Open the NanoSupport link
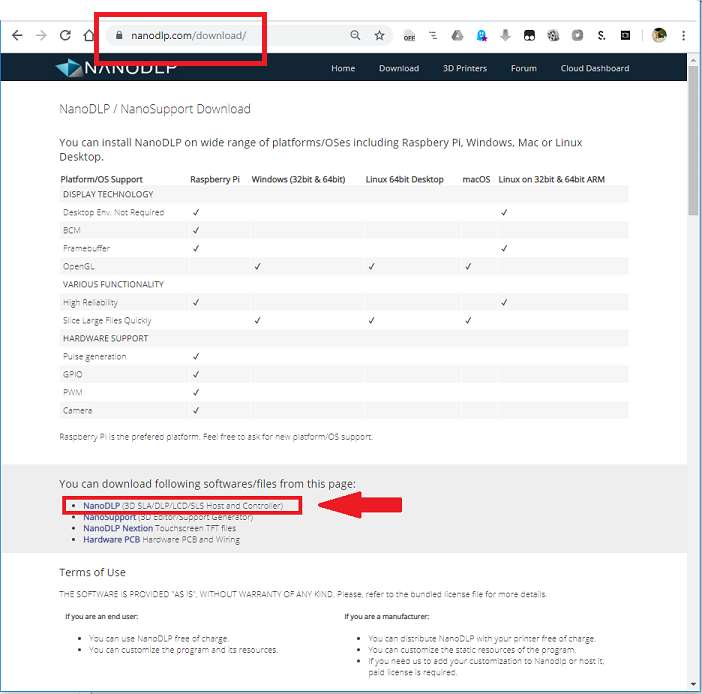The image size is (702, 694). click(x=109, y=517)
